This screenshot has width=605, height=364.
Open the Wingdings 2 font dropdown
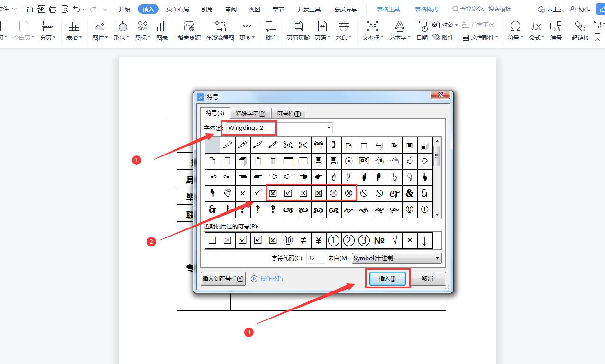[x=329, y=128]
